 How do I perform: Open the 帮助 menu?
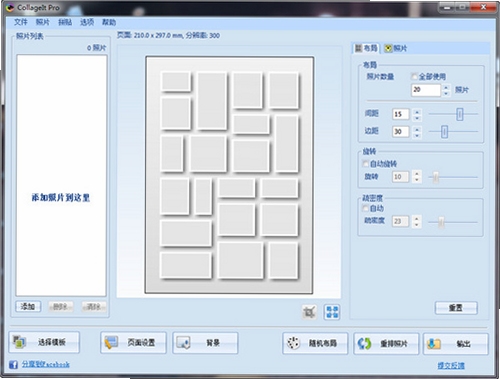[109, 22]
